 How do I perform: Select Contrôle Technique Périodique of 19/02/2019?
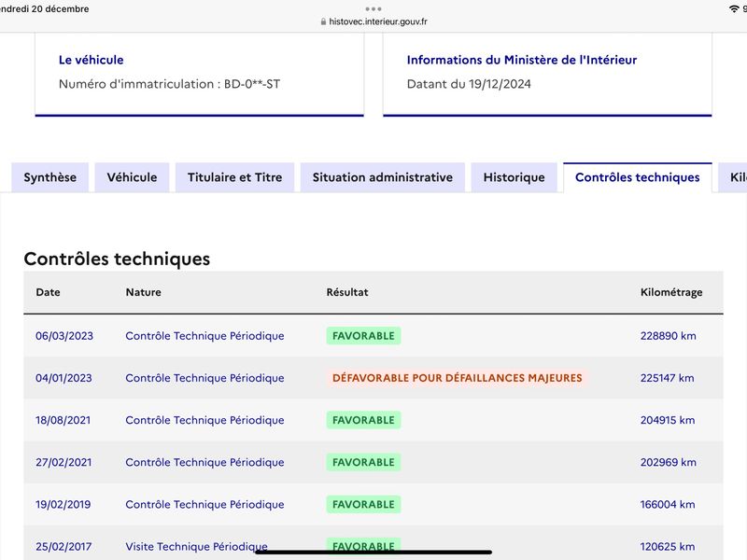coord(204,504)
